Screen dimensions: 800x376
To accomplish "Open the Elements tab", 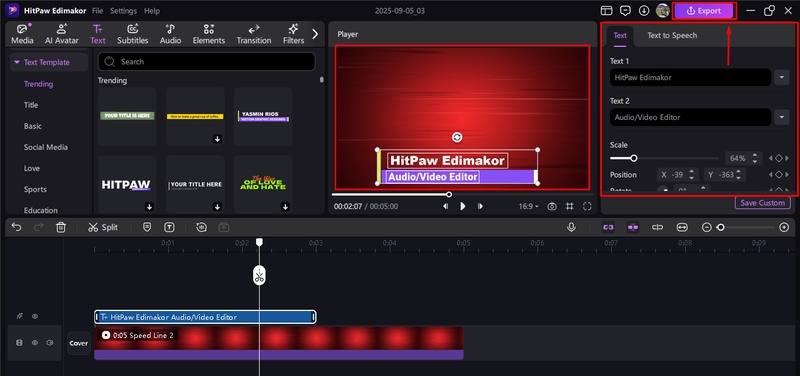I will [209, 34].
